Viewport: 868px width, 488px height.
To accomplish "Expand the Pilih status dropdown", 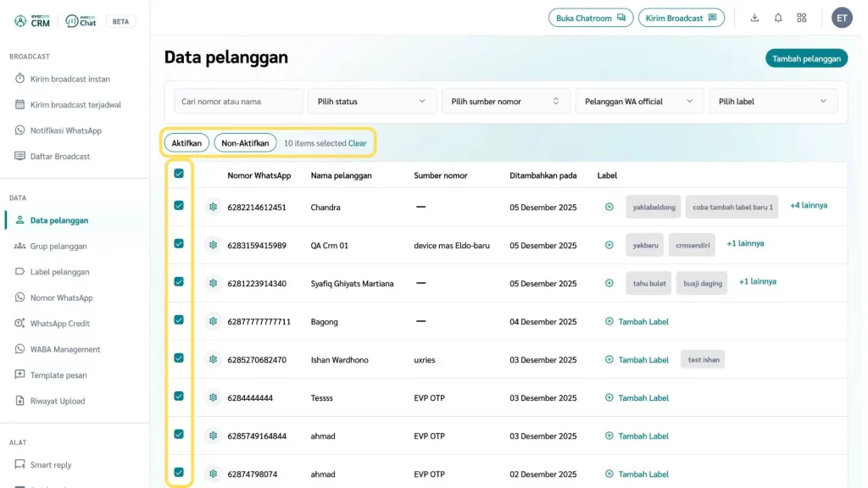I will [371, 102].
